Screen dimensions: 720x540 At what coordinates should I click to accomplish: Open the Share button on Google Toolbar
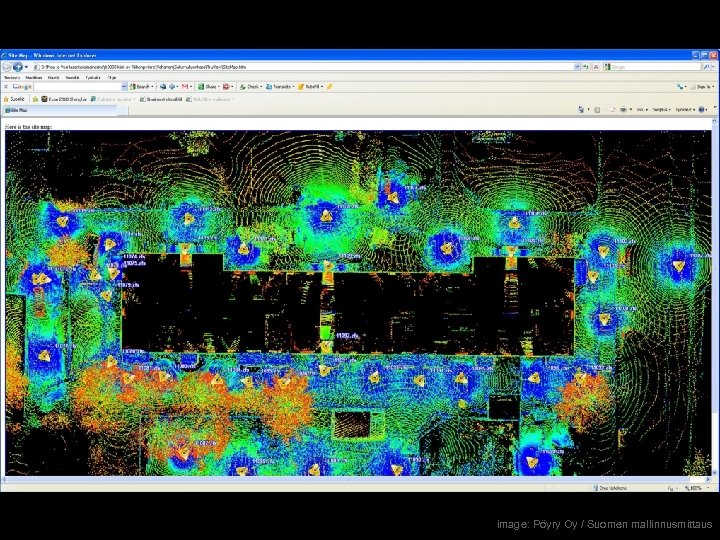[208, 87]
